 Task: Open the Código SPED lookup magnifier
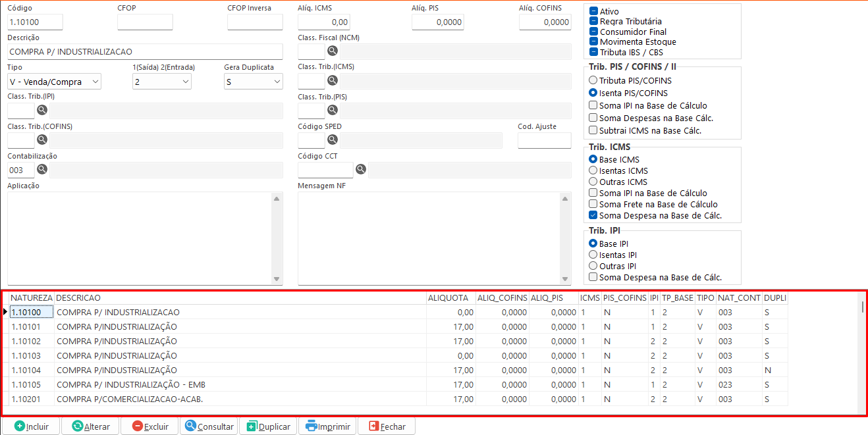coord(333,140)
